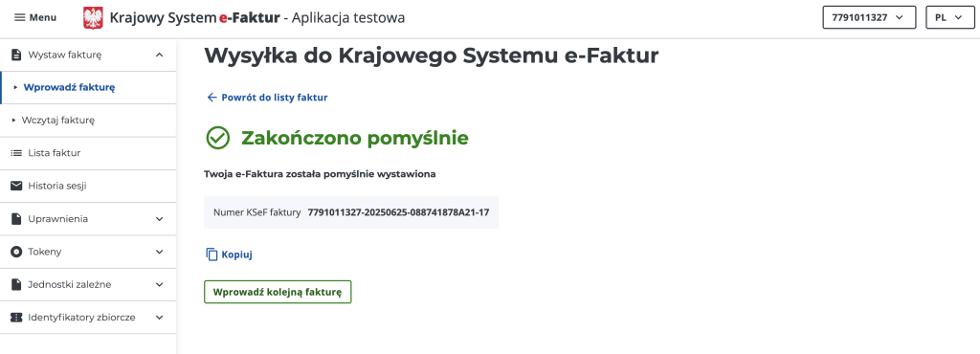This screenshot has height=354, width=980.
Task: Click the Lista faktur list icon
Action: click(16, 153)
